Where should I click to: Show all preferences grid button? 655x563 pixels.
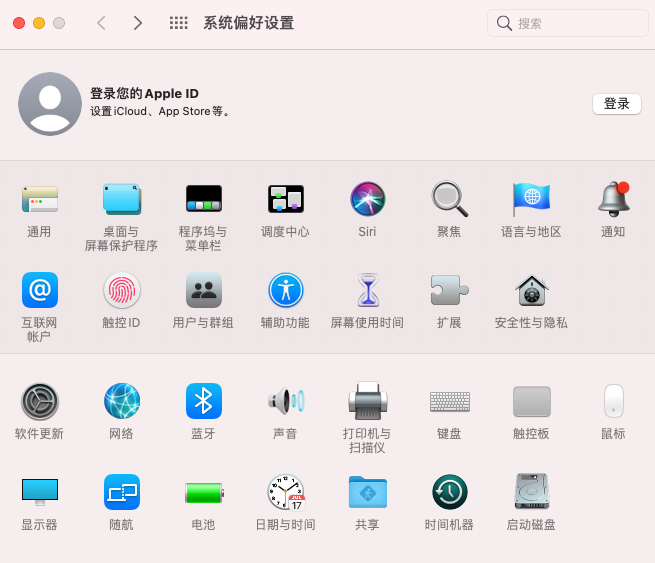pyautogui.click(x=178, y=23)
